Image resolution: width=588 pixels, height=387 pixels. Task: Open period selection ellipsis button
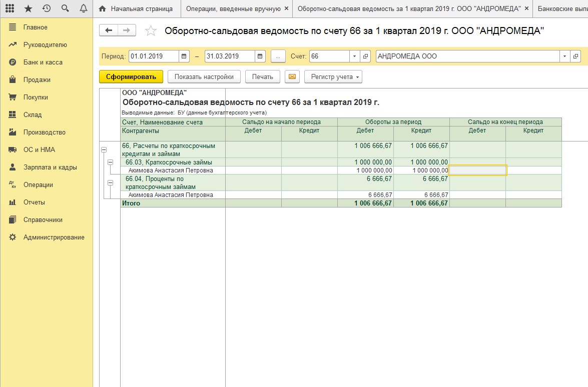278,56
